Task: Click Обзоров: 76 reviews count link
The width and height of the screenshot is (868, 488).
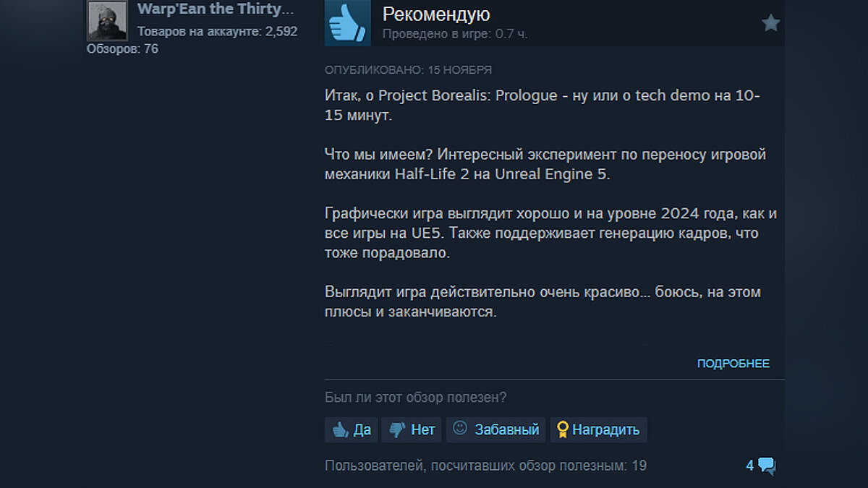Action: [x=122, y=49]
